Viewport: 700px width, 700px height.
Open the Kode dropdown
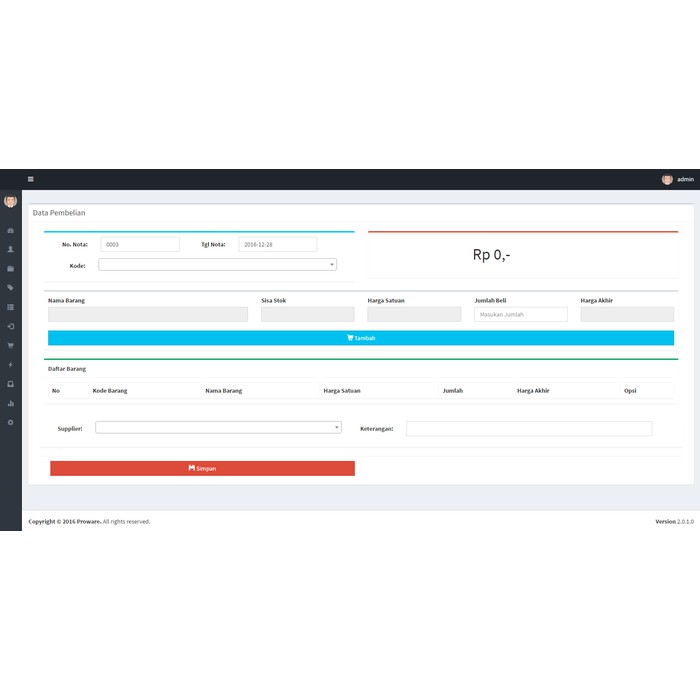(x=217, y=265)
